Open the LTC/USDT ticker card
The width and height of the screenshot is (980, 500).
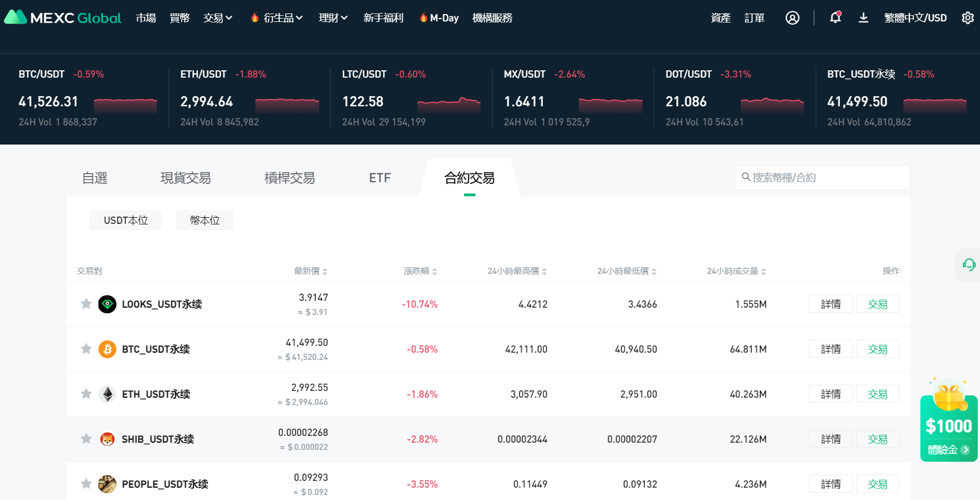[x=411, y=98]
